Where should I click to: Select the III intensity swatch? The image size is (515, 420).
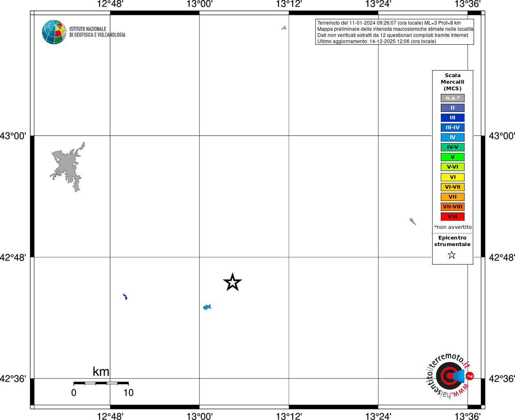(453, 118)
